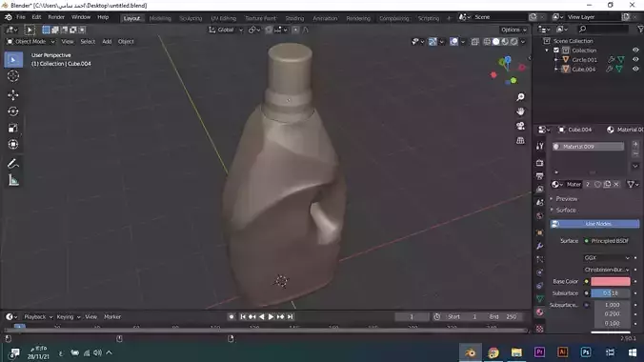This screenshot has width=644, height=362.
Task: Select Material.009 slot in list
Action: [x=588, y=147]
